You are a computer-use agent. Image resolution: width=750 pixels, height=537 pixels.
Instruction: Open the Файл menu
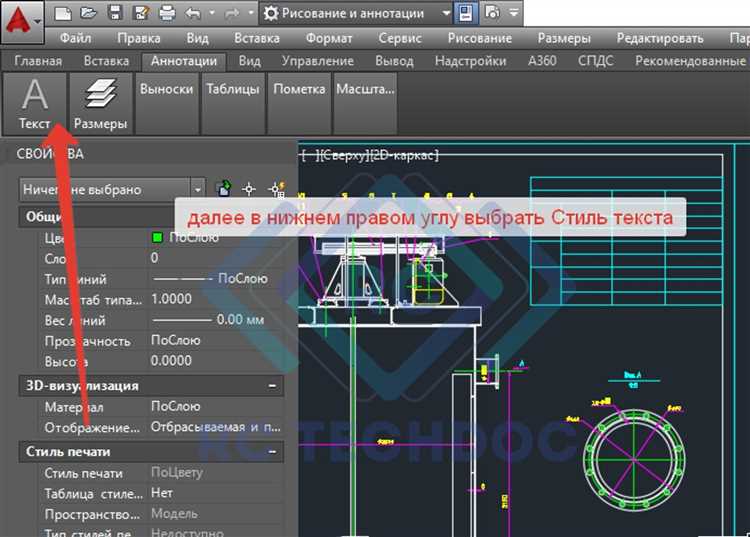coord(75,38)
